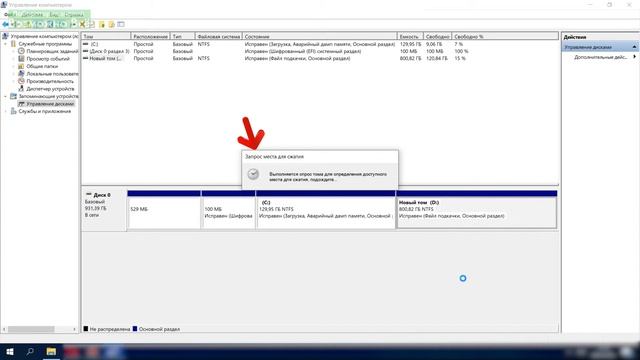Click the drive icon of Диск 0 раздел 3 row
Image resolution: width=640 pixels, height=360 pixels.
pyautogui.click(x=86, y=51)
